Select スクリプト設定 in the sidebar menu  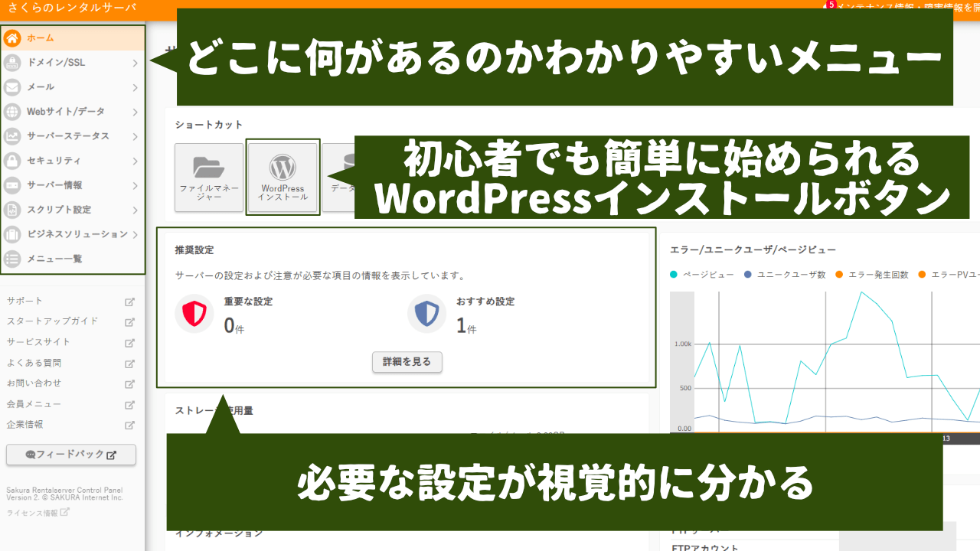click(73, 210)
